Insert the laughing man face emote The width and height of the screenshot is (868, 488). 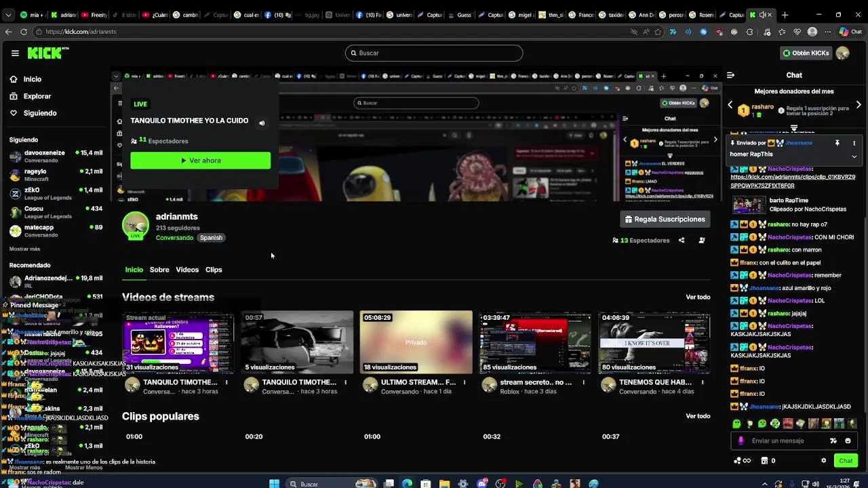(788, 424)
